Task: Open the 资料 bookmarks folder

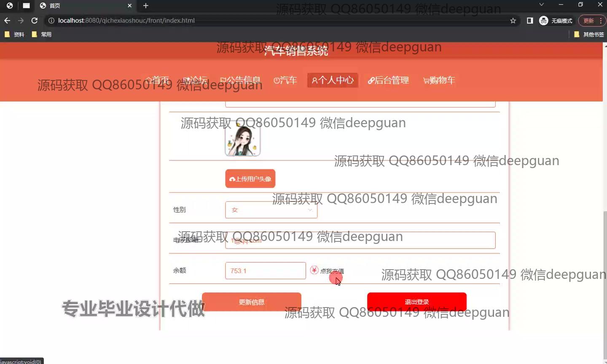Action: 14,35
